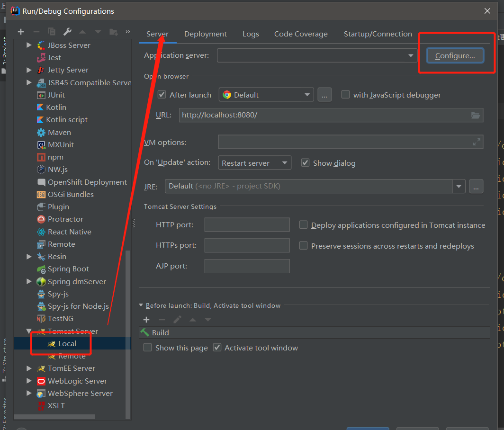Image resolution: width=504 pixels, height=430 pixels.
Task: Select Protractor configuration icon
Action: [41, 219]
